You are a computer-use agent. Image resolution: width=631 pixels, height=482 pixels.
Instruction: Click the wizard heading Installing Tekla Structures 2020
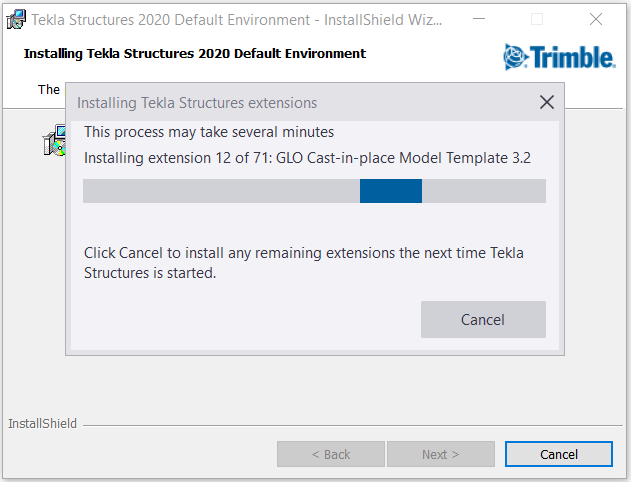pyautogui.click(x=195, y=54)
